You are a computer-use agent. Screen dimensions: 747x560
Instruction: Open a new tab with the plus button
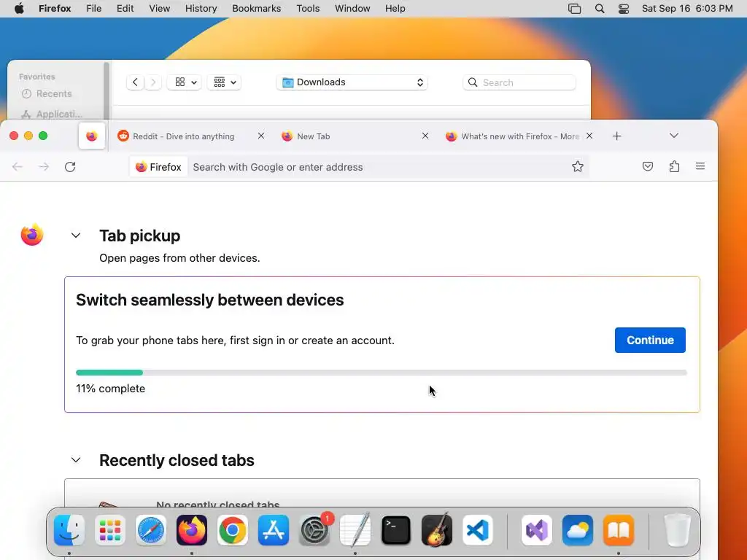pyautogui.click(x=617, y=136)
